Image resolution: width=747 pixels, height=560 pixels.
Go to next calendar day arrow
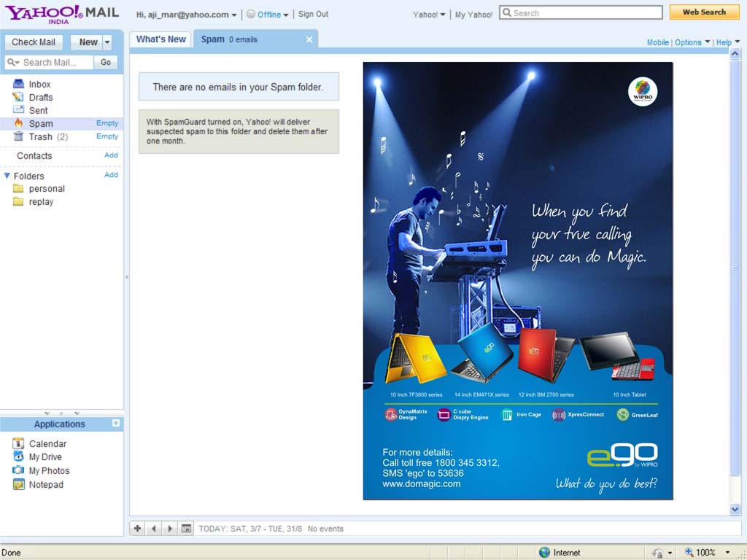pos(169,528)
